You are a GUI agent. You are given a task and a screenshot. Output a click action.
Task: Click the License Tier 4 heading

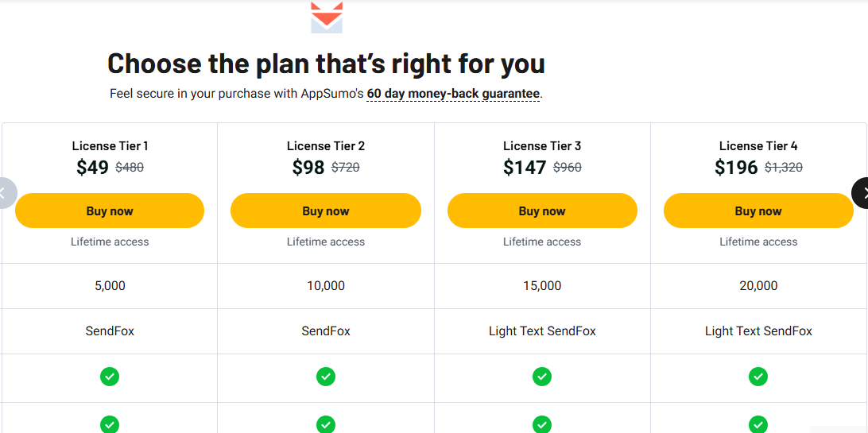point(758,146)
